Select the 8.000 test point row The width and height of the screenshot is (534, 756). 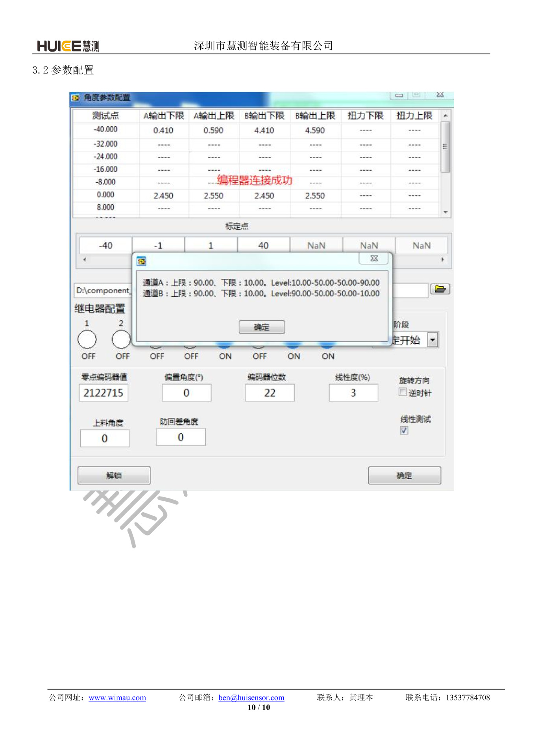click(x=256, y=208)
